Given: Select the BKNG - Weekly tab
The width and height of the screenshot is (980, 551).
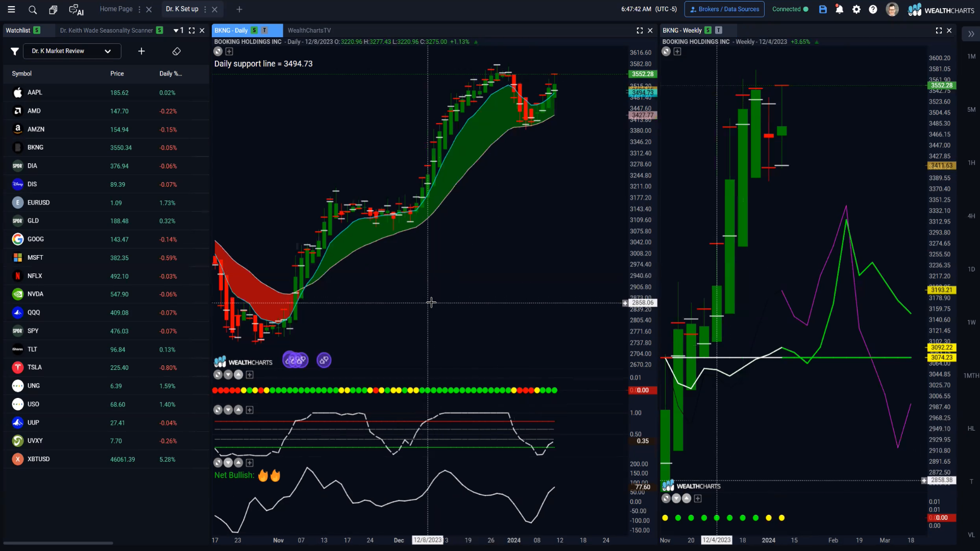Looking at the screenshot, I should pos(682,31).
